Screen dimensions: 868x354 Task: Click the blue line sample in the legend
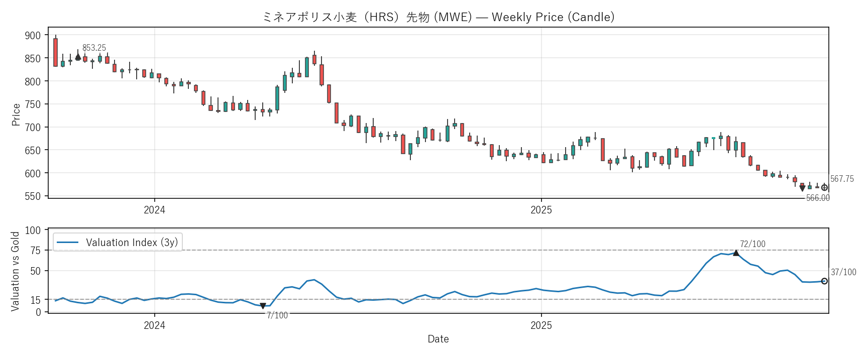(x=67, y=243)
